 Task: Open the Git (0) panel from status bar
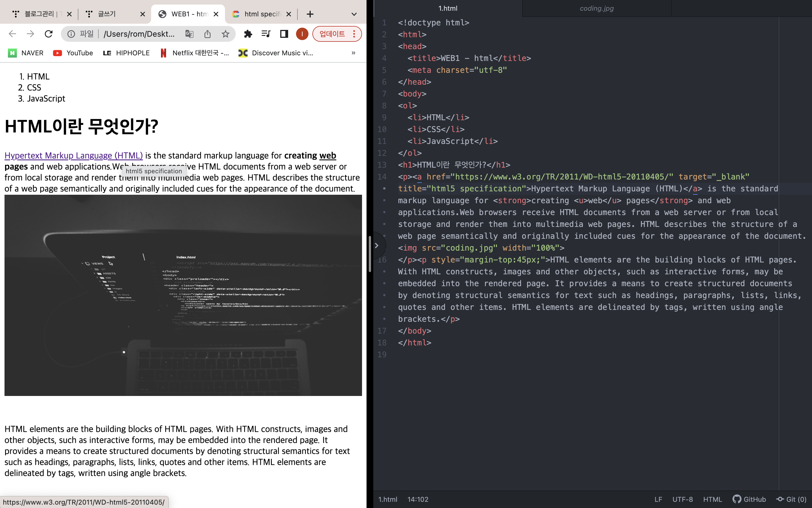[791, 499]
